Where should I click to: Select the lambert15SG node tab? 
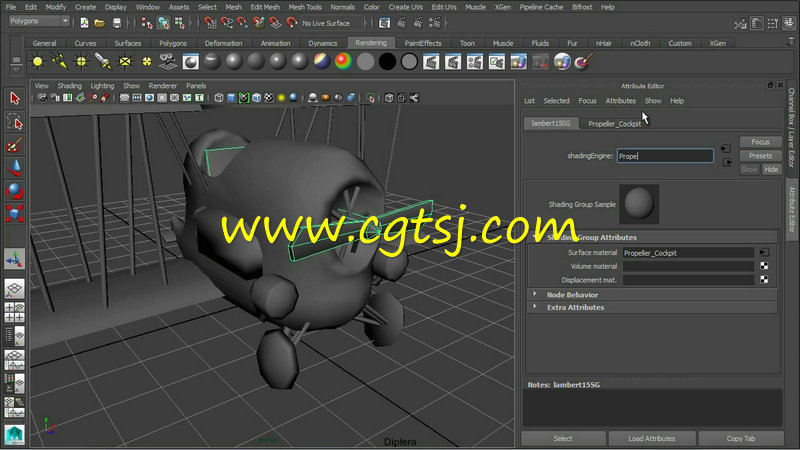click(551, 123)
